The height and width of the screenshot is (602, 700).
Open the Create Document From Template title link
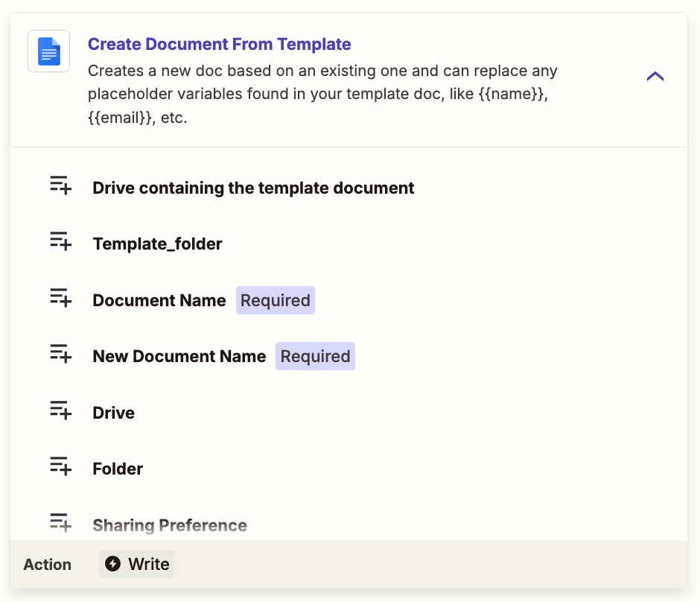(219, 44)
